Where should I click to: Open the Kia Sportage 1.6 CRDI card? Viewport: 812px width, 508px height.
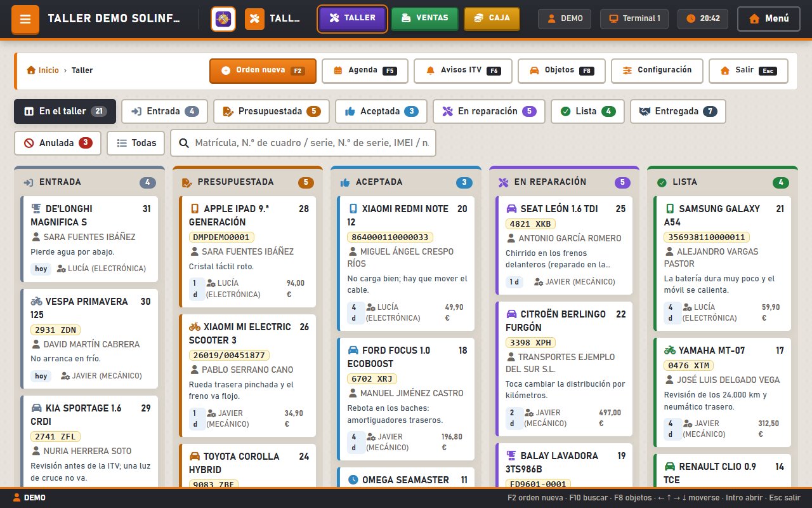90,443
